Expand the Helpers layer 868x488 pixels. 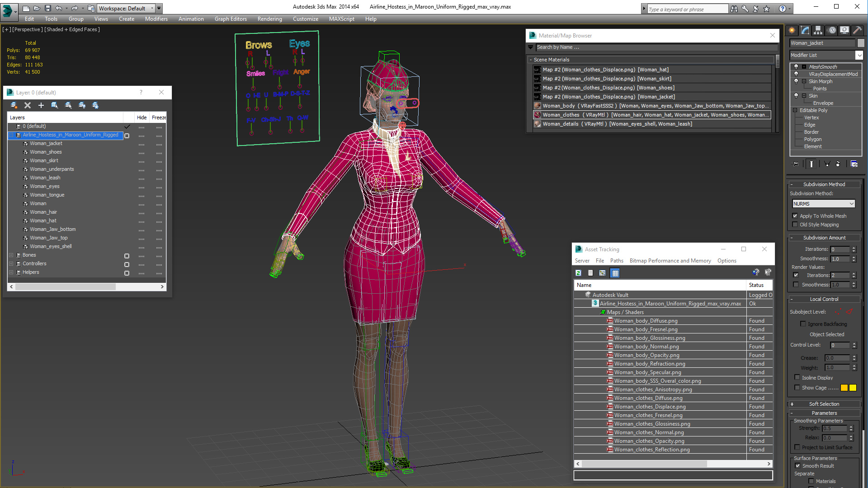11,272
